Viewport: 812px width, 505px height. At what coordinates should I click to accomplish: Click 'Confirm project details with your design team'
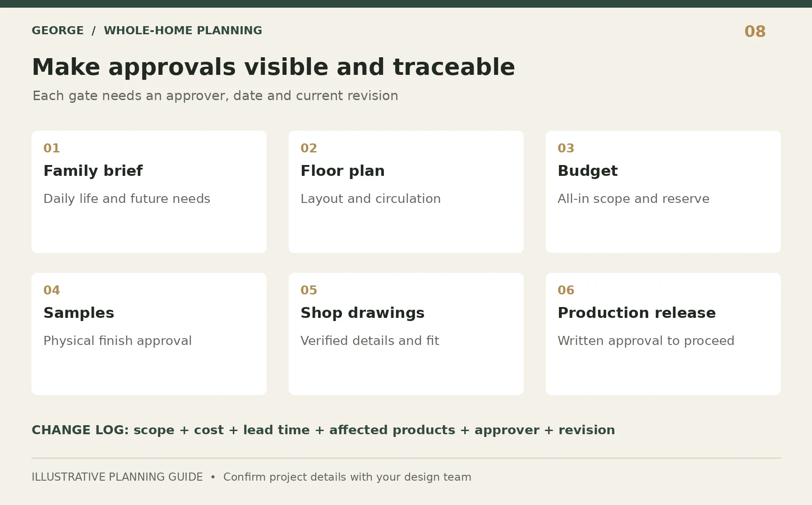point(347,477)
